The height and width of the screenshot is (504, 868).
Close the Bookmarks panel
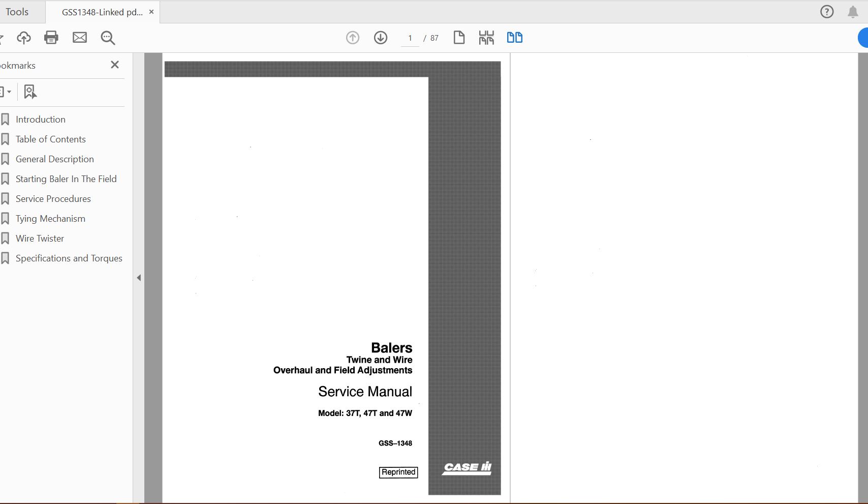[115, 65]
